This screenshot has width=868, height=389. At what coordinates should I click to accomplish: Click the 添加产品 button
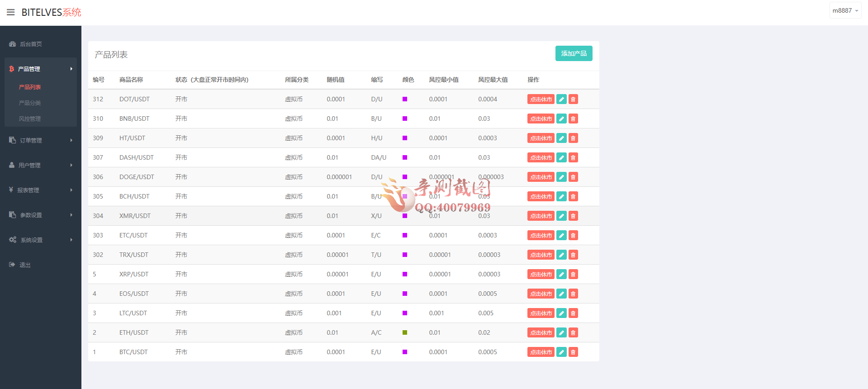[574, 53]
